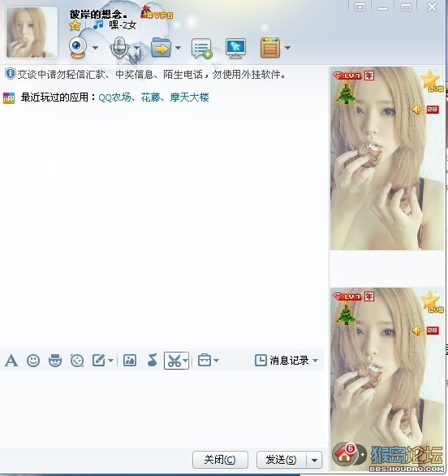The height and width of the screenshot is (476, 448).
Task: Open voice call options dropdown arrow
Action: pyautogui.click(x=137, y=48)
